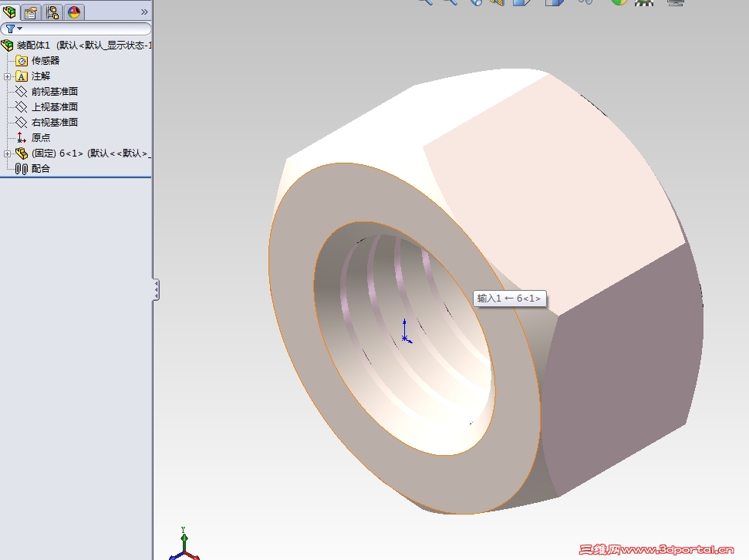This screenshot has height=560, width=749.
Task: Collapse the left panel using the splitter handle
Action: click(156, 290)
